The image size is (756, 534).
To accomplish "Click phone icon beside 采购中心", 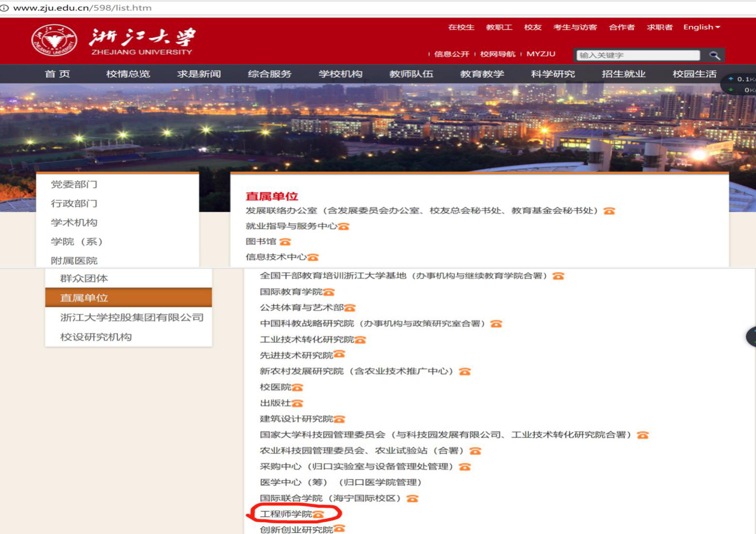I will point(465,467).
